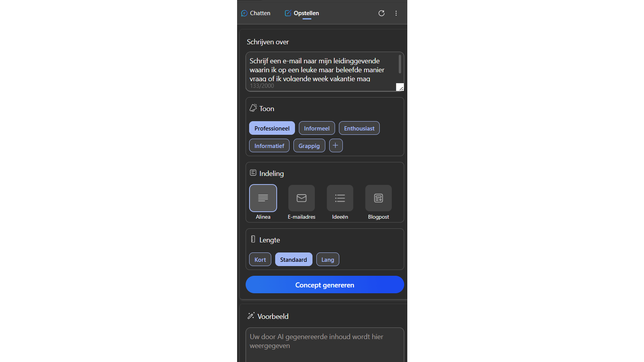Pick the Informatief tone
644x362 pixels.
[269, 146]
